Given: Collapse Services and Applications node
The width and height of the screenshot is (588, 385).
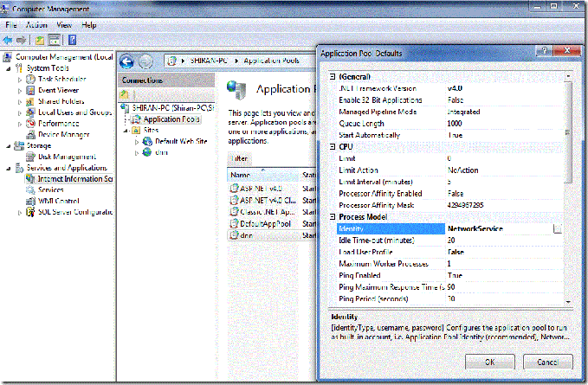Looking at the screenshot, I should coord(9,169).
